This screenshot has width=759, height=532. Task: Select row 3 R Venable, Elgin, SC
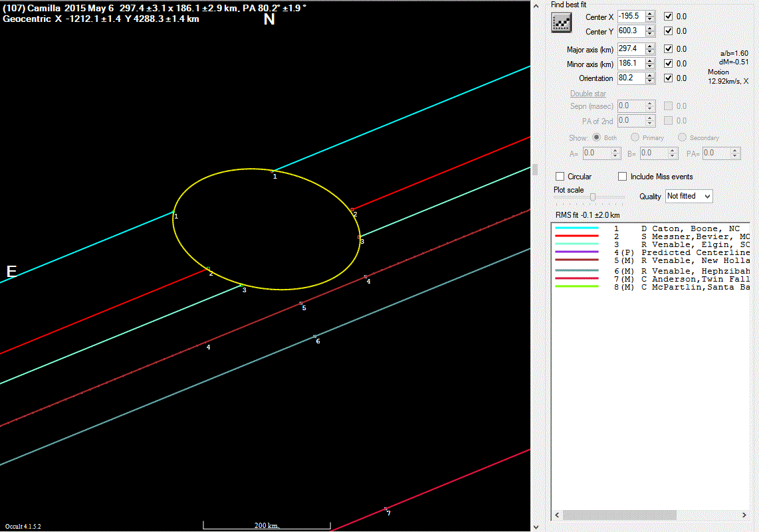pos(651,244)
